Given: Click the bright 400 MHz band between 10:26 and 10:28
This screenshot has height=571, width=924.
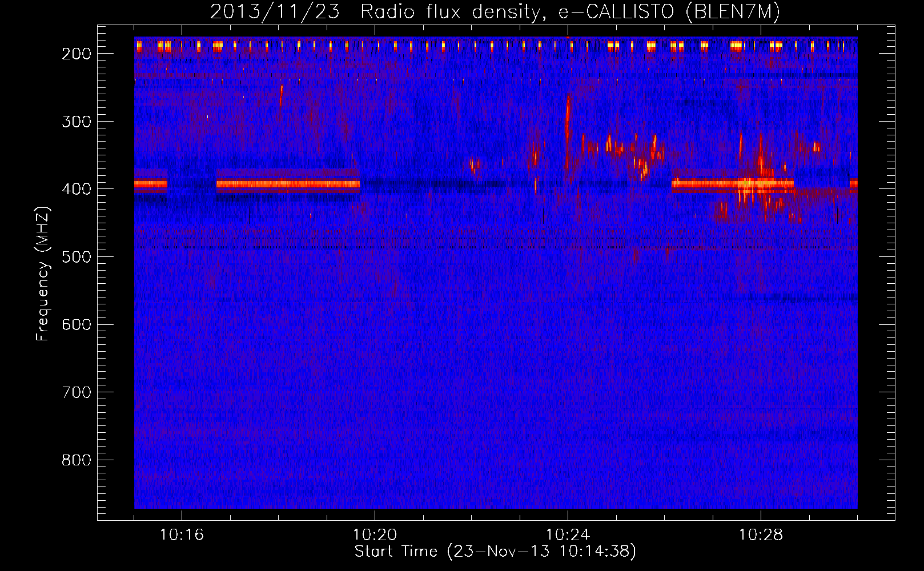Looking at the screenshot, I should point(733,184).
